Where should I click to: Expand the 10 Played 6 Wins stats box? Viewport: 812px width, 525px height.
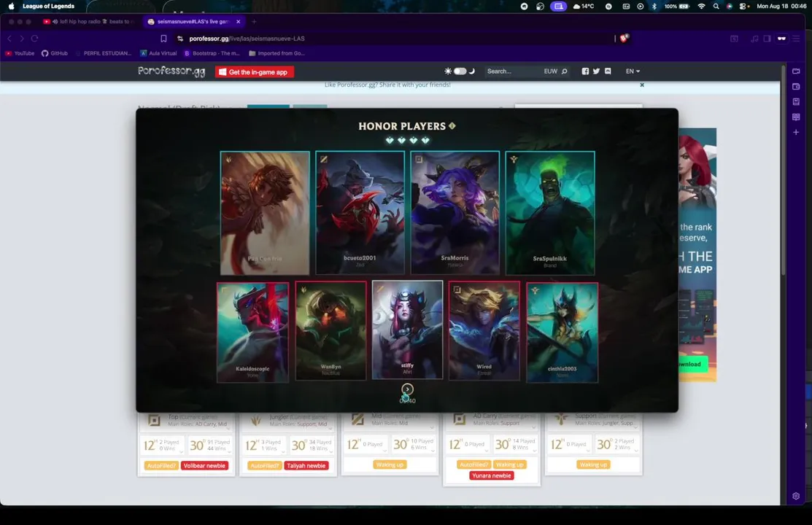coord(413,444)
